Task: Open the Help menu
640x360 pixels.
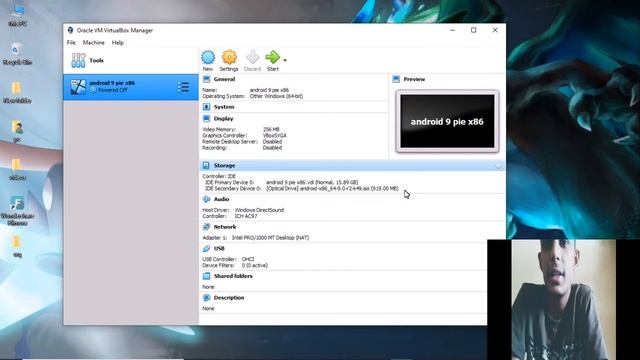Action: tap(118, 42)
